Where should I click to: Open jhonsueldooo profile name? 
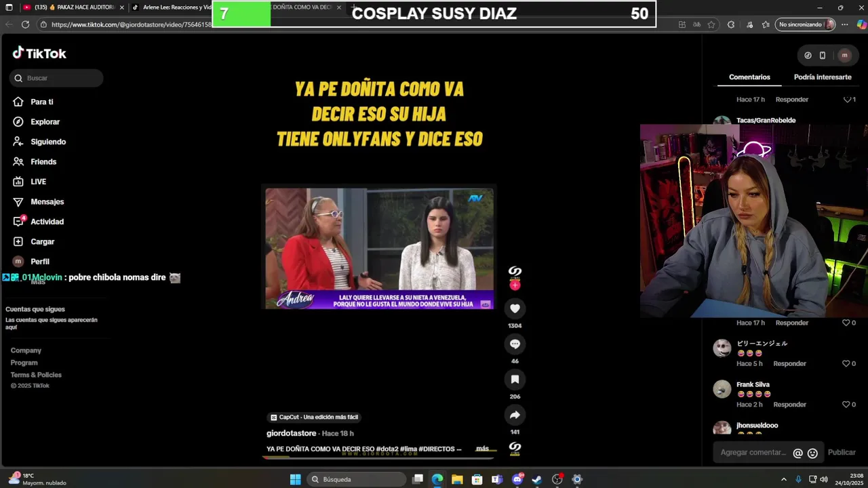pos(757,426)
